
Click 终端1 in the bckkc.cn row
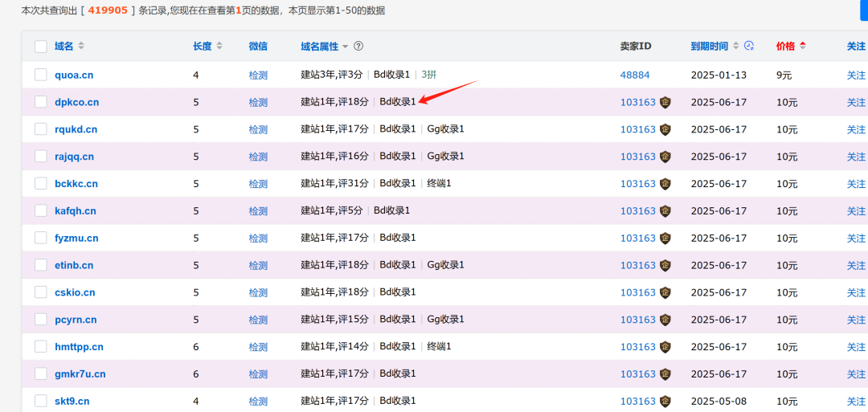439,183
